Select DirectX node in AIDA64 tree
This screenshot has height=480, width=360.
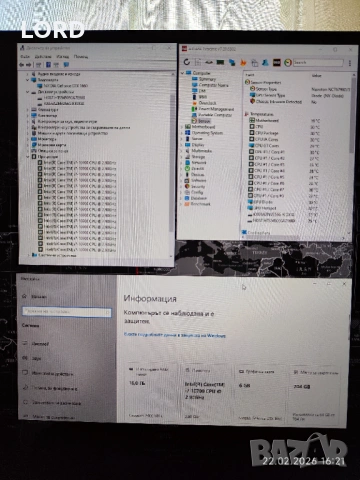tap(198, 169)
